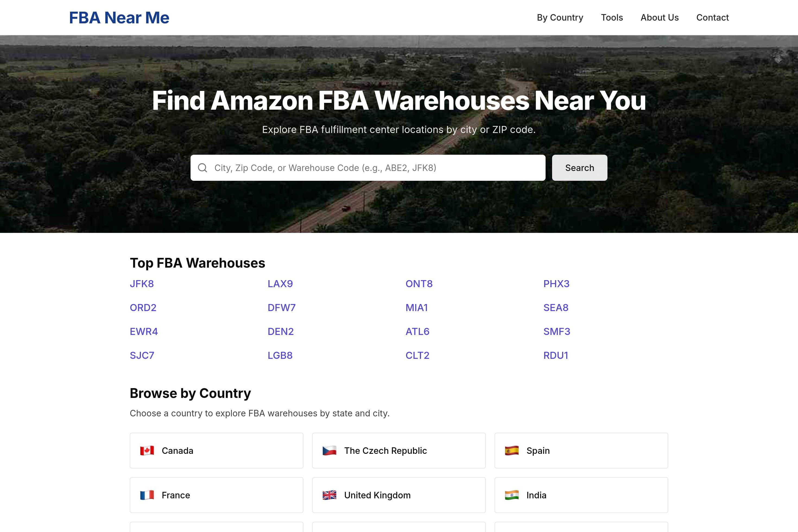This screenshot has width=798, height=532.
Task: Click the RDU1 warehouse link
Action: 556,355
